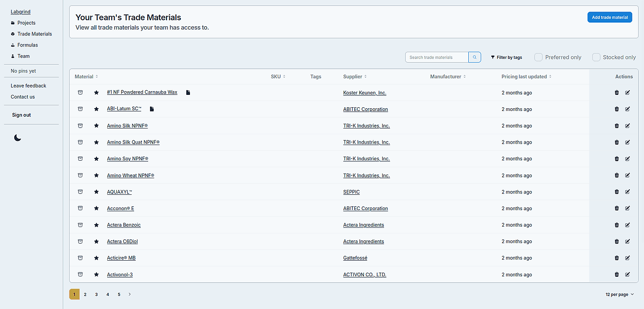644x309 pixels.
Task: Open the document icon beside ABI-Latum SC
Action: click(152, 109)
